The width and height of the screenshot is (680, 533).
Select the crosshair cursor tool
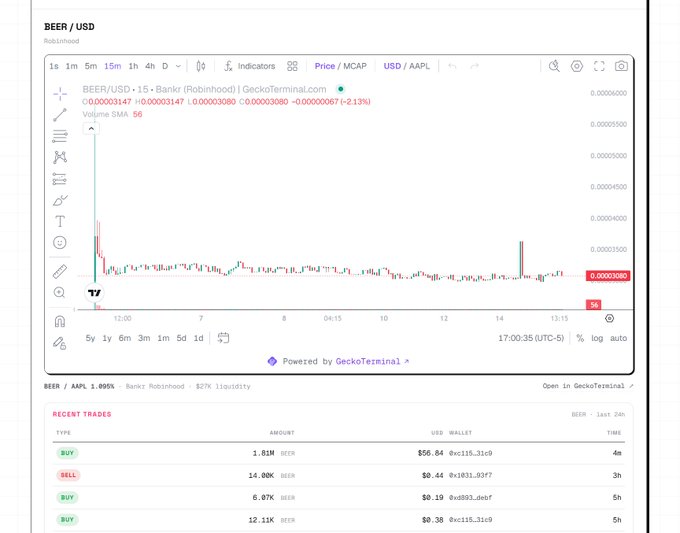60,94
